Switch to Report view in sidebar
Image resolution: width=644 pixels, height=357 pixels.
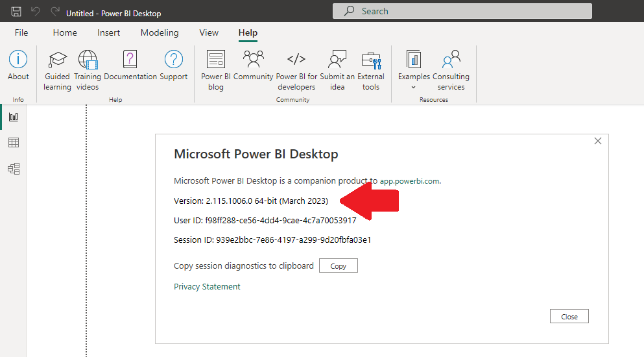pyautogui.click(x=14, y=117)
